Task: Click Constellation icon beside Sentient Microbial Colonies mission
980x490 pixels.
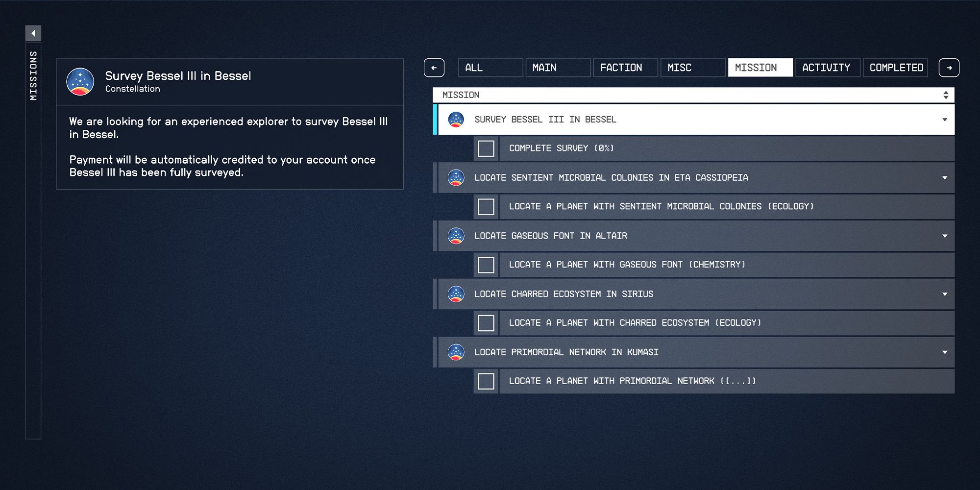Action: pyautogui.click(x=456, y=178)
